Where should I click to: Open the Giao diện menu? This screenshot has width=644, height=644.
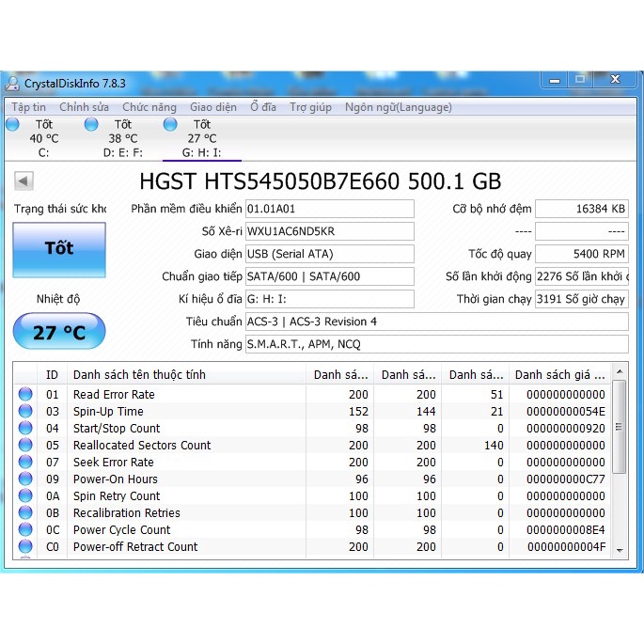click(213, 107)
